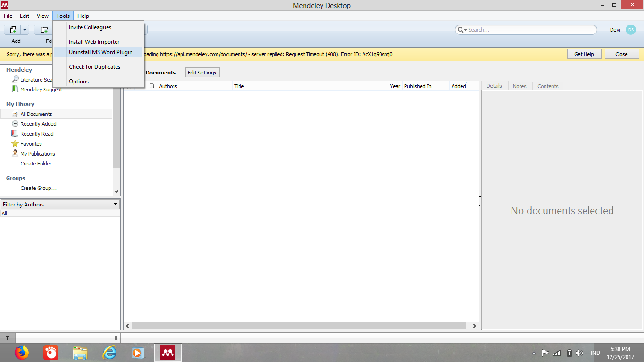Open Firefox from the taskbar
Screen dimensions: 644x362
(x=22, y=352)
